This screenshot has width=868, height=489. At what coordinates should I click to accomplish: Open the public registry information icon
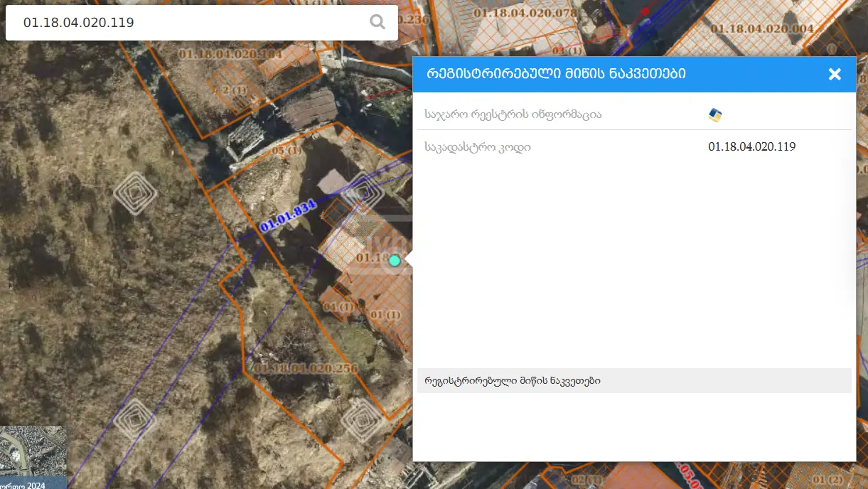pyautogui.click(x=715, y=115)
